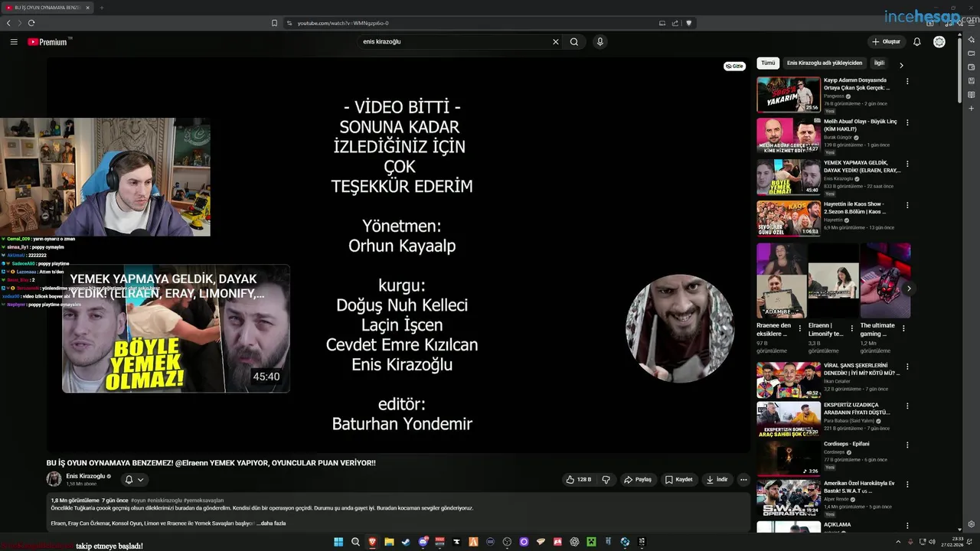Open options for Cordiseps - Epifani video

907,445
